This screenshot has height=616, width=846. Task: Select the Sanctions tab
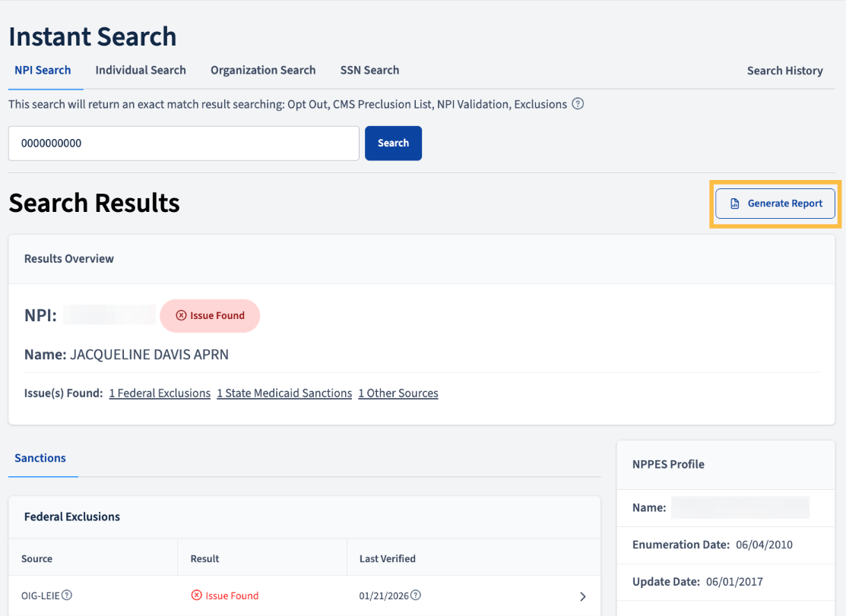[x=40, y=458]
